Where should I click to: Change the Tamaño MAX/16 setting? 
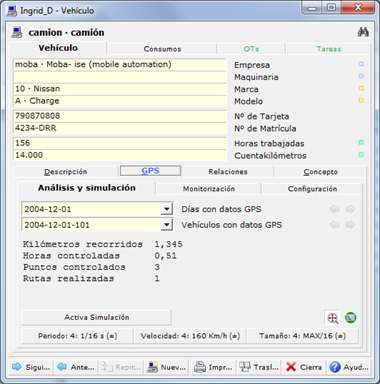[x=302, y=336]
